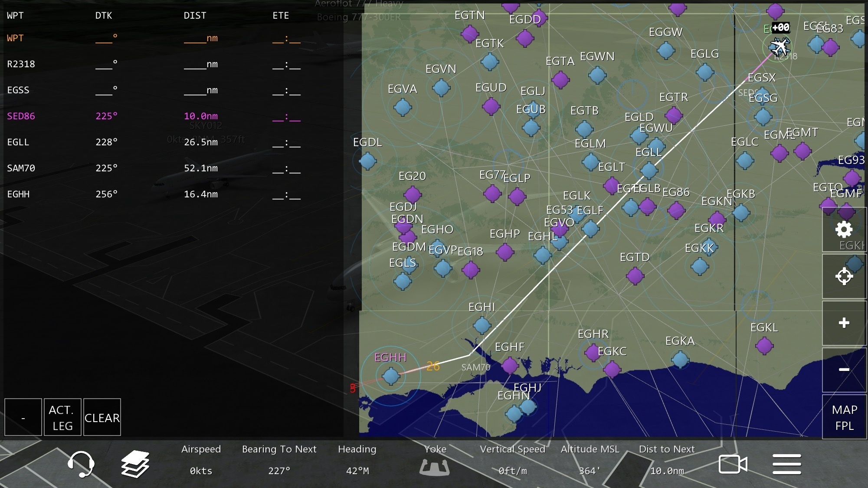Viewport: 868px width, 488px height.
Task: Open the hamburger main menu
Action: coord(786,465)
